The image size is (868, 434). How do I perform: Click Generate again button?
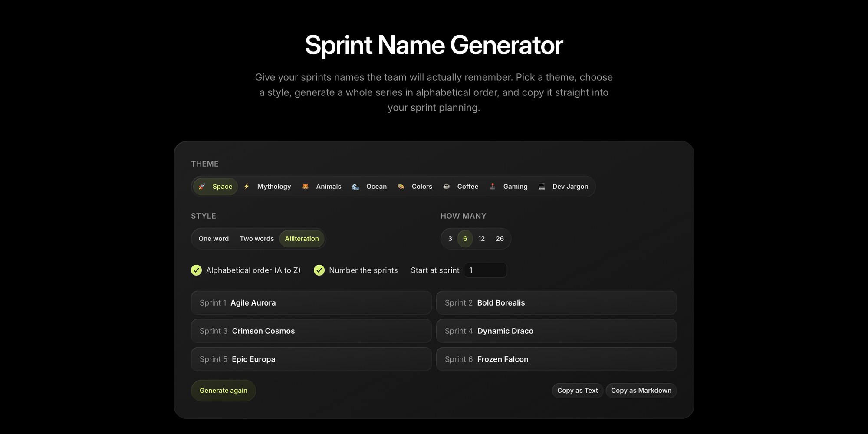(x=224, y=391)
